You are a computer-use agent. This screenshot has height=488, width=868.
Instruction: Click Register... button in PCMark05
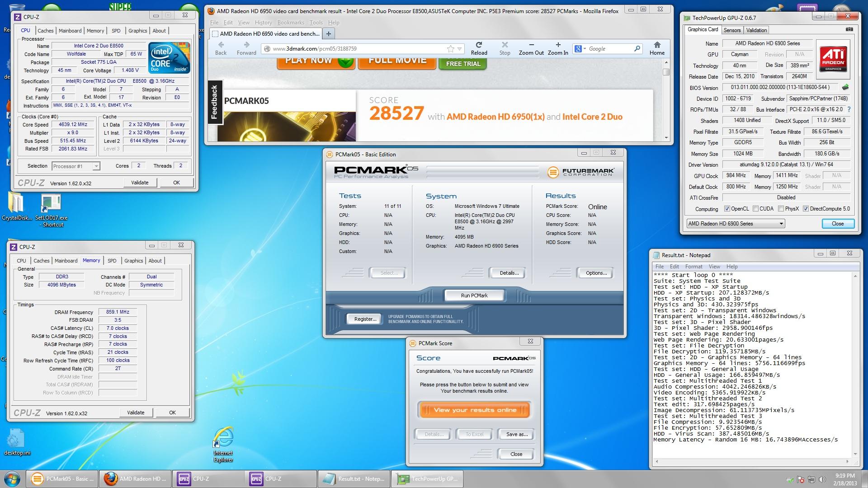365,319
